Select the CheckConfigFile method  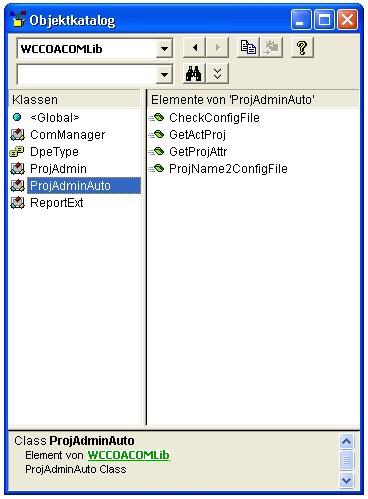pos(214,117)
